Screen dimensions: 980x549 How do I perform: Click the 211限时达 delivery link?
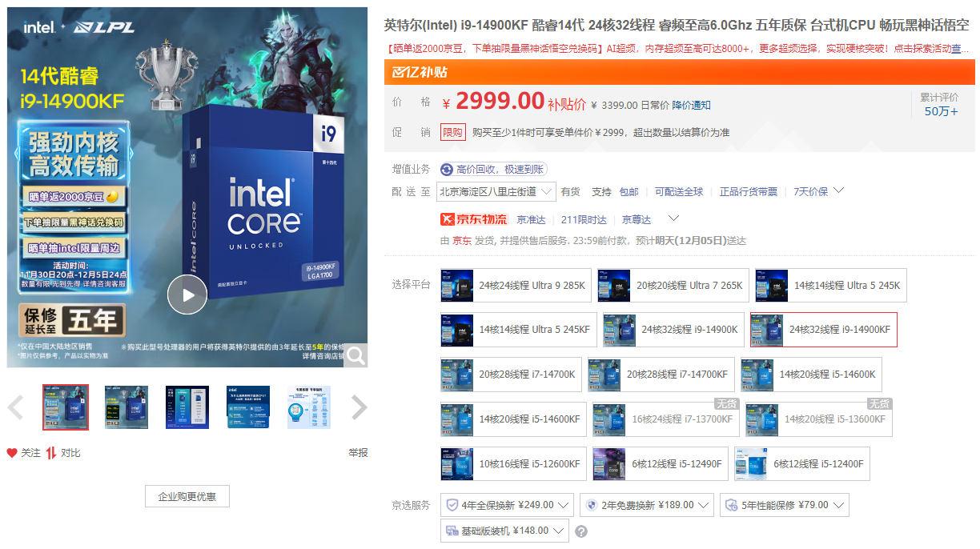coord(584,219)
